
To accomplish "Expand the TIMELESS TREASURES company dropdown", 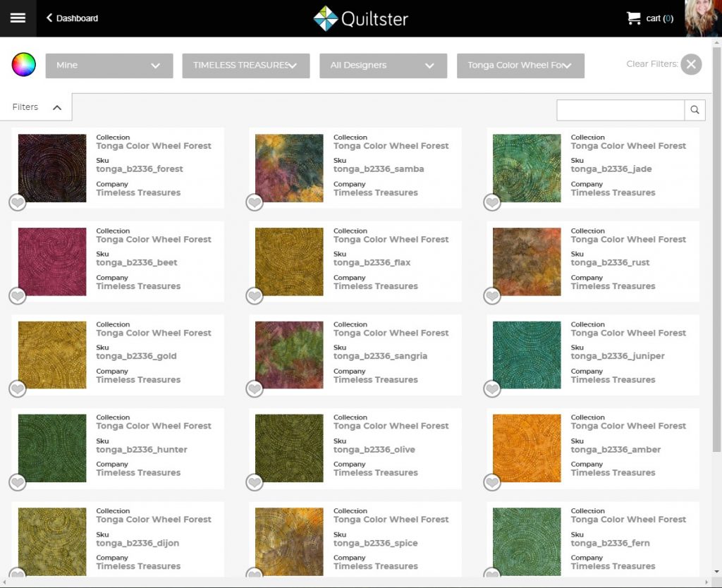I will 246,66.
